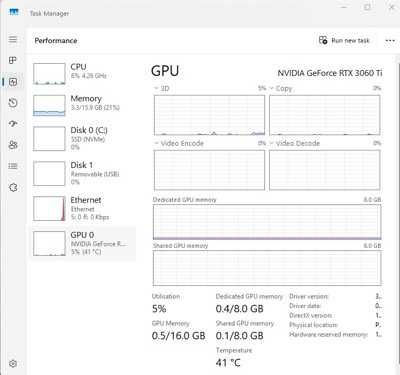400x375 pixels.
Task: Select the Performance page icon in sidebar
Action: coord(13,82)
